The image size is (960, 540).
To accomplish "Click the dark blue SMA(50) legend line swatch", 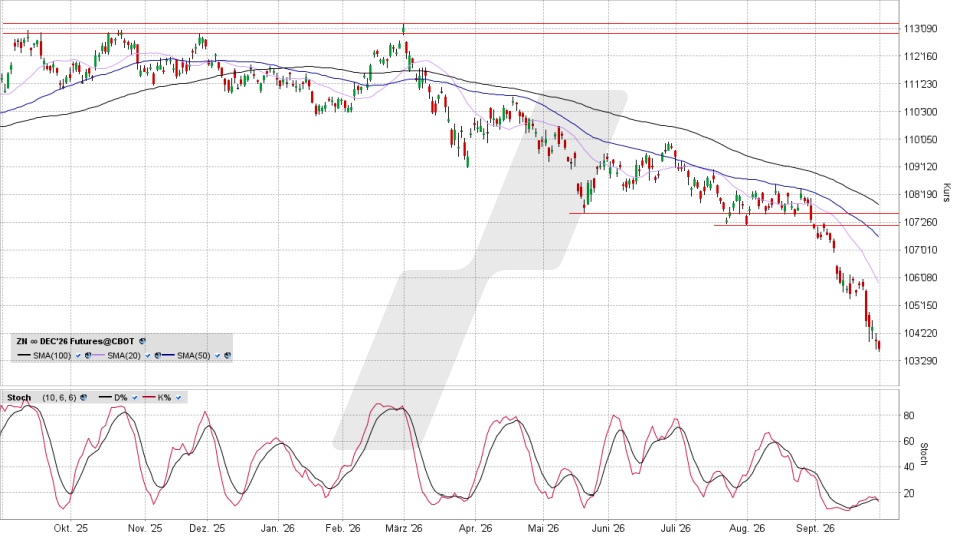I will tap(168, 355).
